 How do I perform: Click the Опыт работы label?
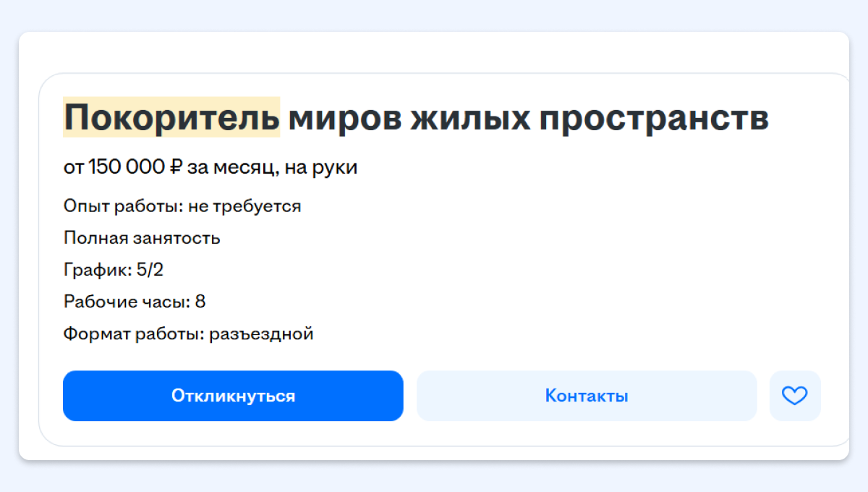coord(123,206)
